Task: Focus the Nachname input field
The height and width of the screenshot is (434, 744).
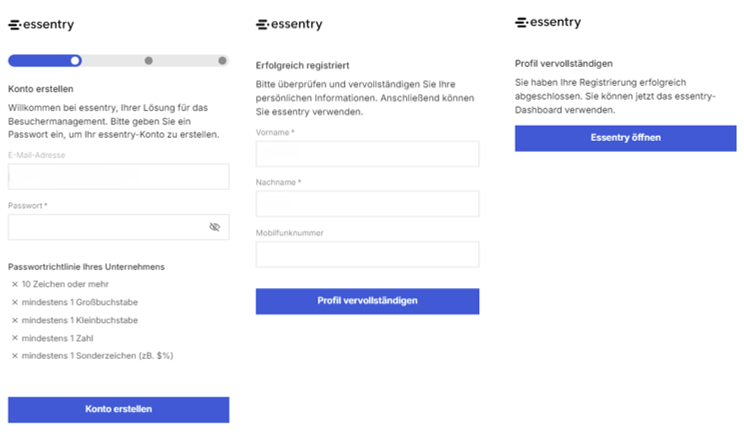Action: 367,204
